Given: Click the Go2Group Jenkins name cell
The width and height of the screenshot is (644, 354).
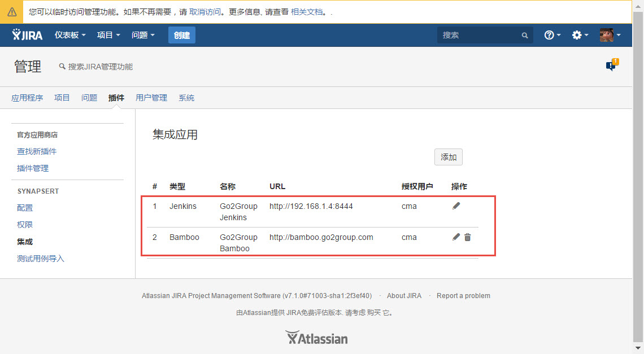Looking at the screenshot, I should (x=238, y=212).
